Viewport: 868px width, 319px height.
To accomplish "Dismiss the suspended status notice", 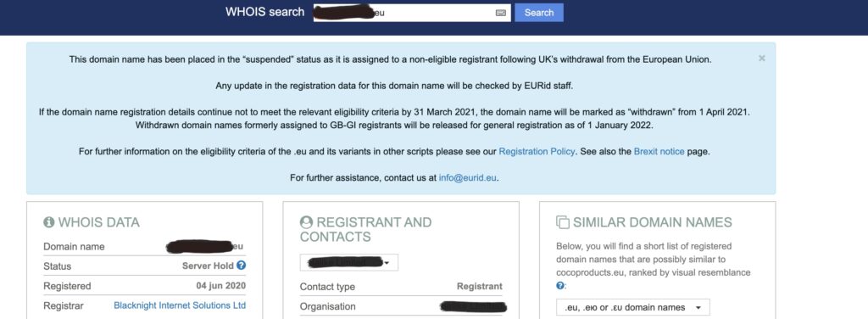I will tap(762, 59).
